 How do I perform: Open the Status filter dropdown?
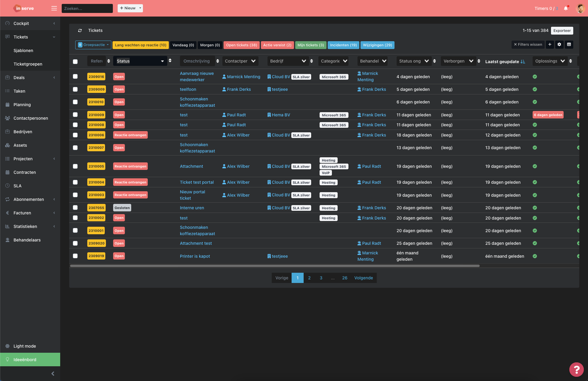[140, 61]
